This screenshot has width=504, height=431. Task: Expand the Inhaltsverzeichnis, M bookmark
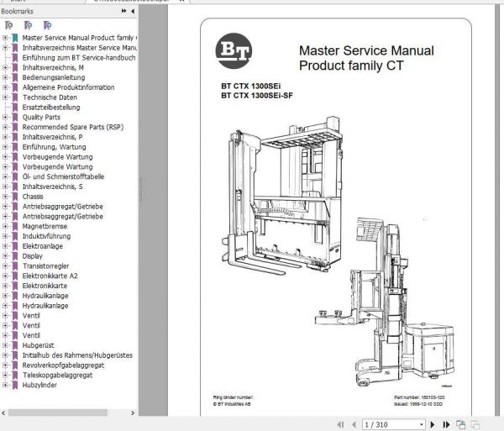pos(5,67)
